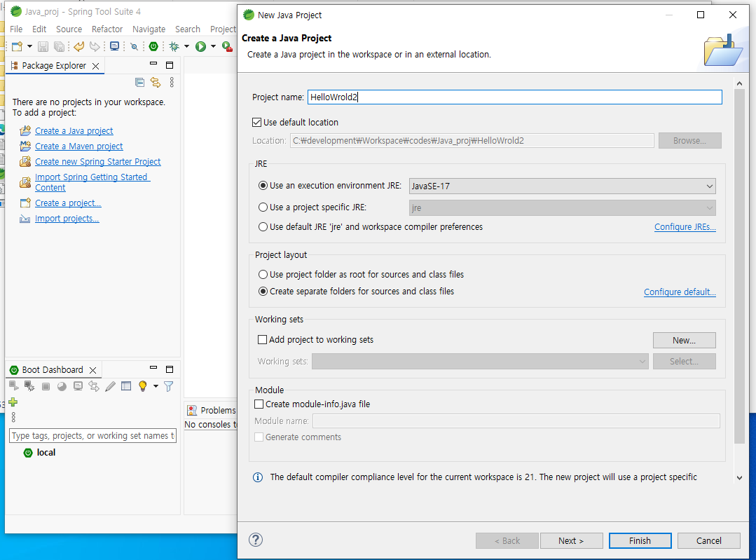Select Use project folder as root option
Screen dimensions: 756x560
click(263, 275)
